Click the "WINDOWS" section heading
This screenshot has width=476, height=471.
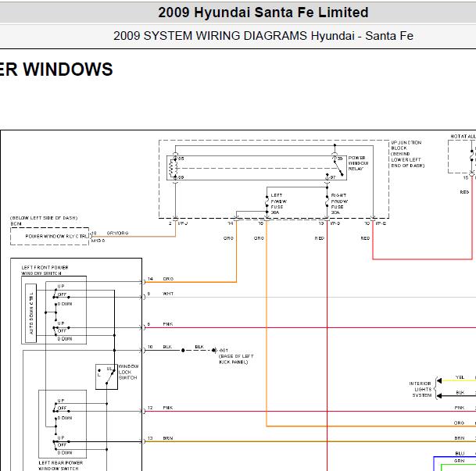point(68,70)
